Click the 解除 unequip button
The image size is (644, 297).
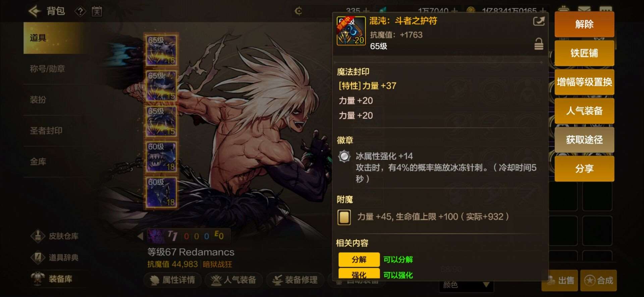point(584,24)
